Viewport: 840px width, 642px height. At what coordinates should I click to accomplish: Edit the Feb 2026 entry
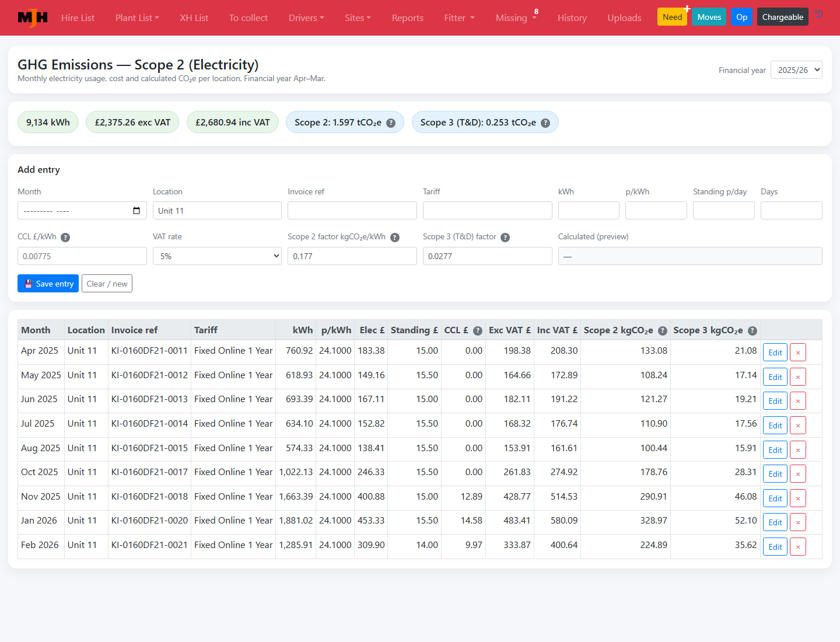pyautogui.click(x=775, y=547)
